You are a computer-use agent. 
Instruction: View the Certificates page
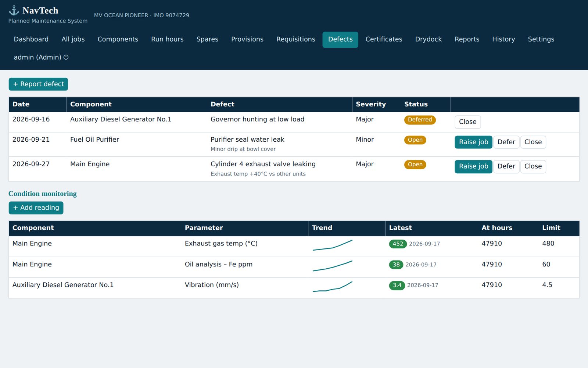click(384, 39)
